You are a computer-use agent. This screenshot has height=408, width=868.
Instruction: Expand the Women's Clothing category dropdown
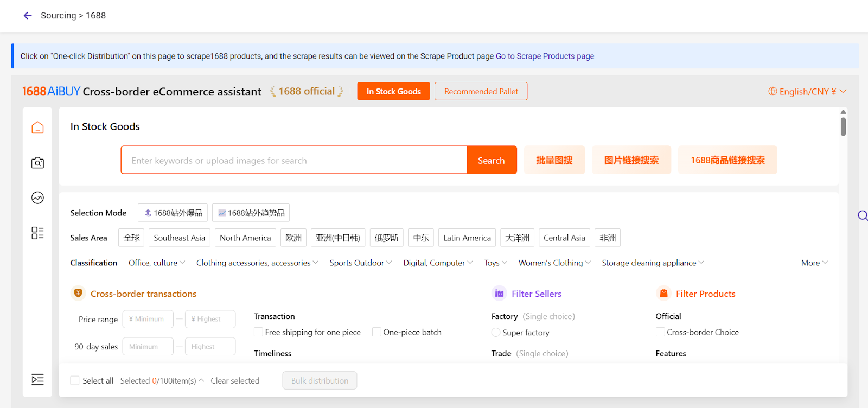pyautogui.click(x=554, y=263)
